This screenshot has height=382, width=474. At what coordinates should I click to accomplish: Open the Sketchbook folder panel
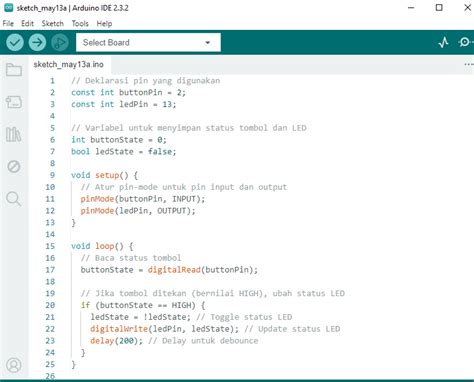pyautogui.click(x=14, y=70)
